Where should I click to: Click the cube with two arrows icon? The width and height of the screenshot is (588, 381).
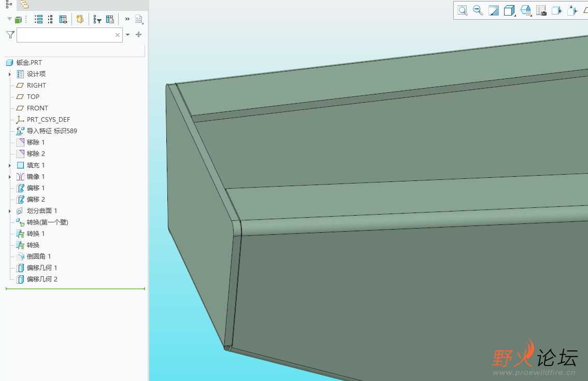572,10
